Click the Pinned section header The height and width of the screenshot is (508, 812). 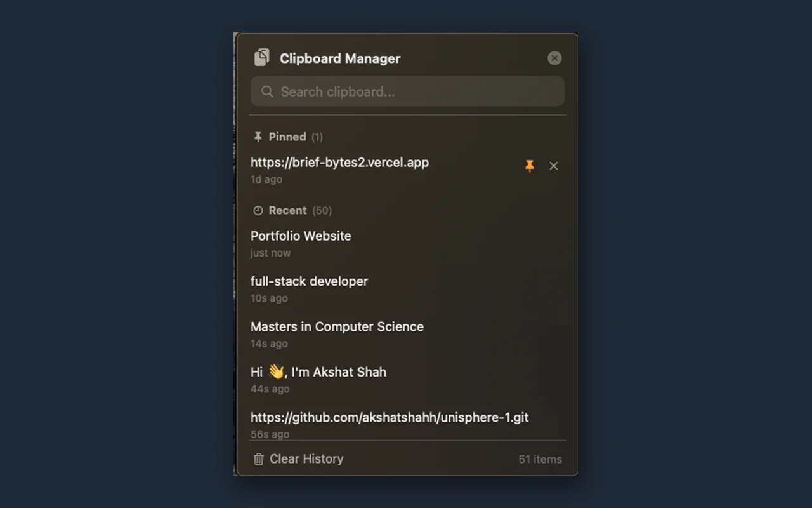click(287, 137)
